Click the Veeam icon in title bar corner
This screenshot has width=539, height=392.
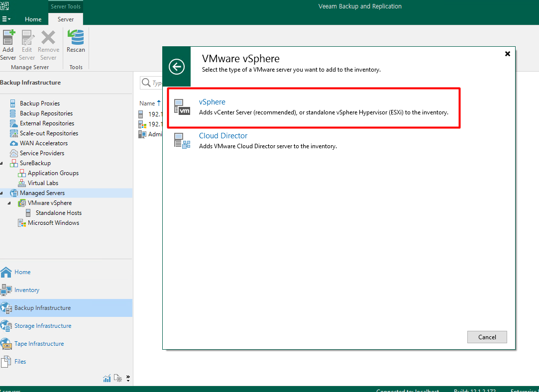[4, 5]
